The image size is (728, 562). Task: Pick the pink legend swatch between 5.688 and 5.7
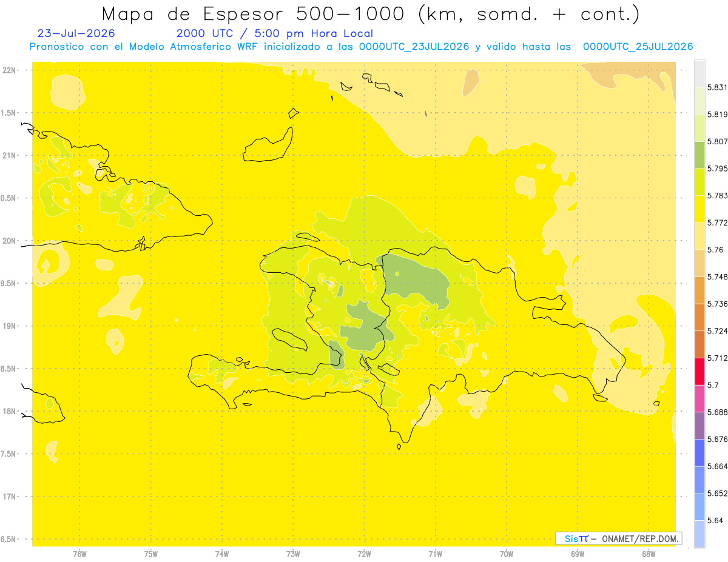pyautogui.click(x=699, y=398)
